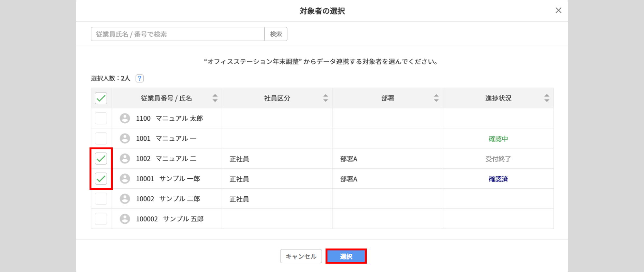
Task: Click 正社員 in the 10001 row
Action: click(239, 179)
